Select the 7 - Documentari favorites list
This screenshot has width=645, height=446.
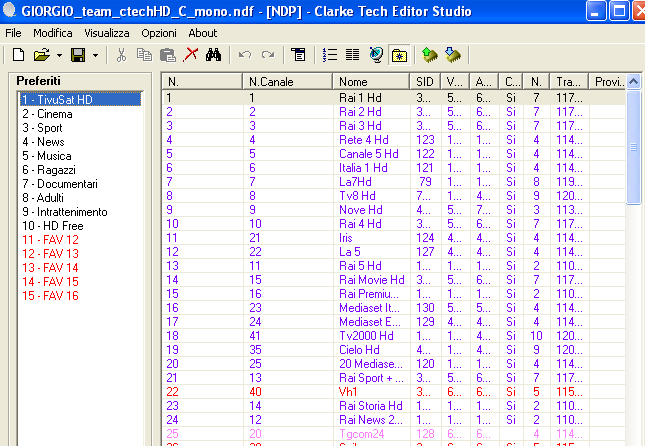pos(60,184)
